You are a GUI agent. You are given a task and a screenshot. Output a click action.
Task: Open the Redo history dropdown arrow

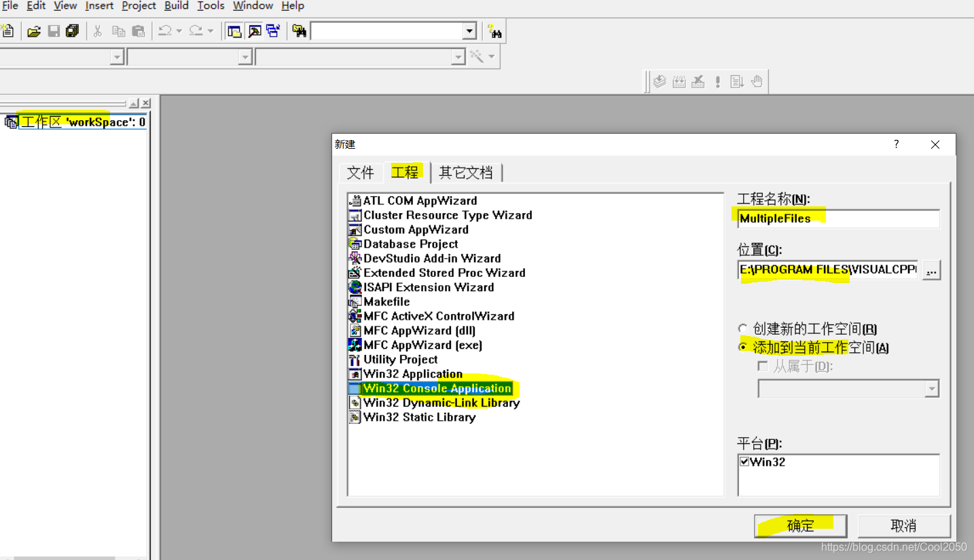210,31
